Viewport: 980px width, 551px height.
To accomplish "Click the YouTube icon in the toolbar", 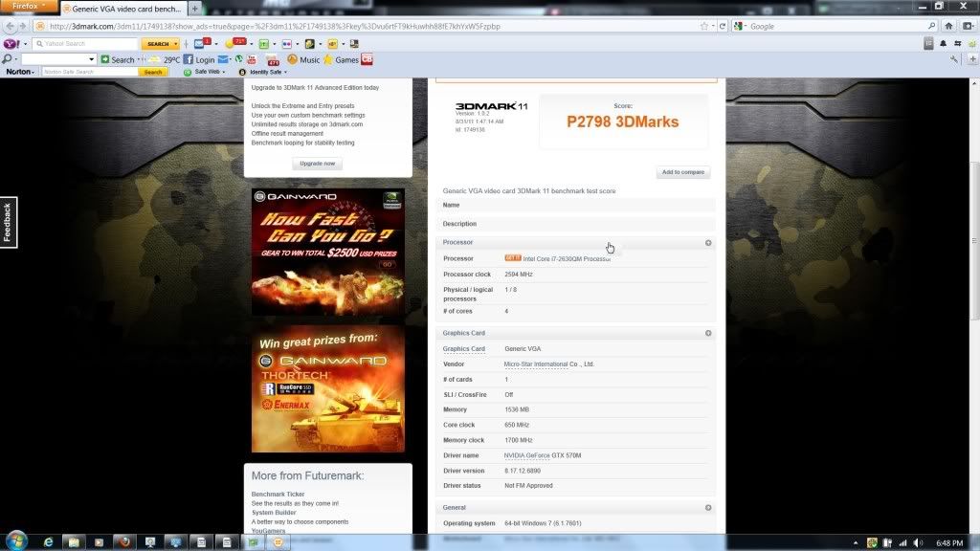I will 252,59.
